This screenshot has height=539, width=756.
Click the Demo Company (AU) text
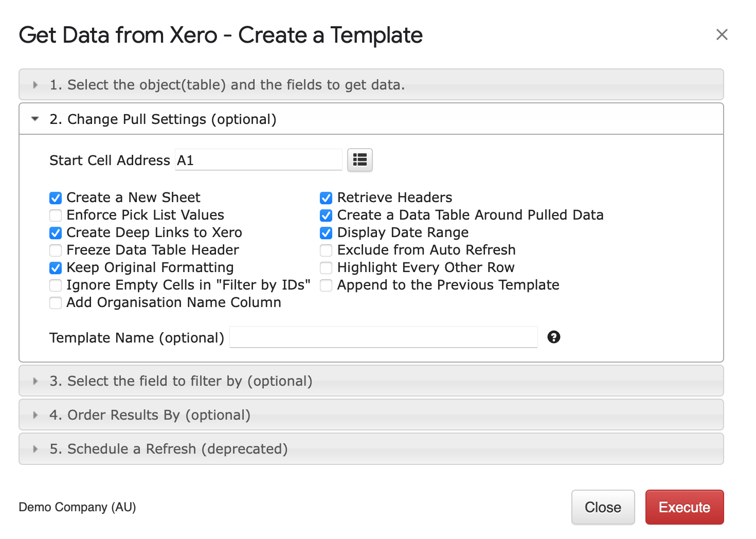pos(77,507)
